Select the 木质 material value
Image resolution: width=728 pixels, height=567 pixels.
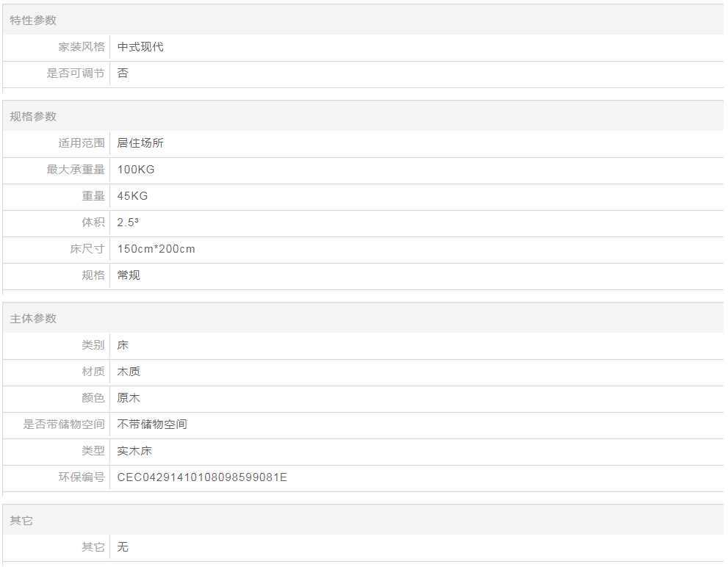pos(129,372)
